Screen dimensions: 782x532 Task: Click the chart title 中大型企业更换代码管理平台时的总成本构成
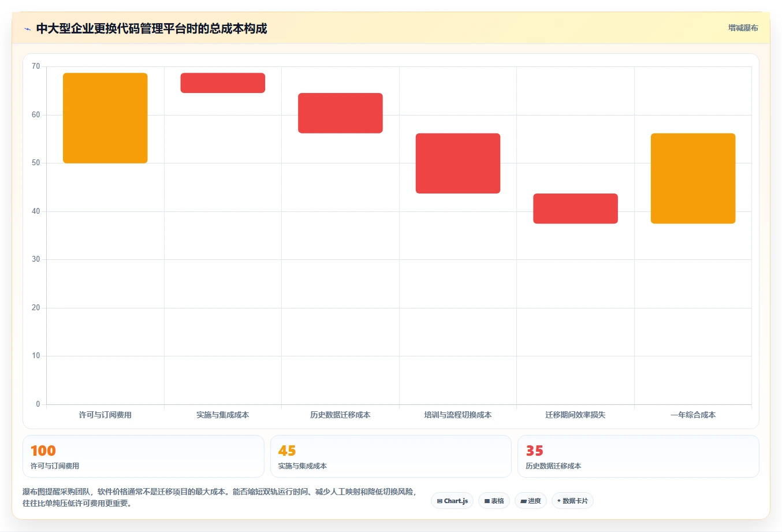point(151,29)
